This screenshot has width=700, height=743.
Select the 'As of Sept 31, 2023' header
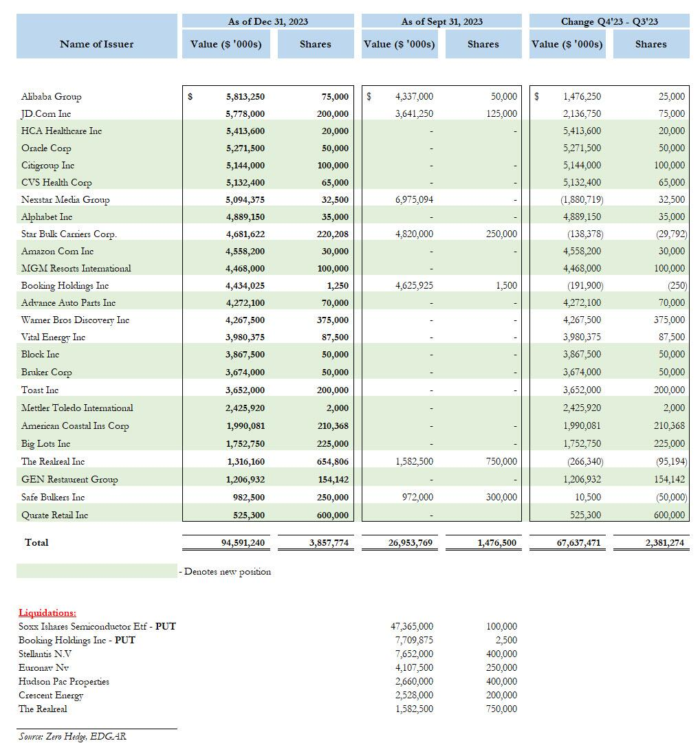(441, 21)
